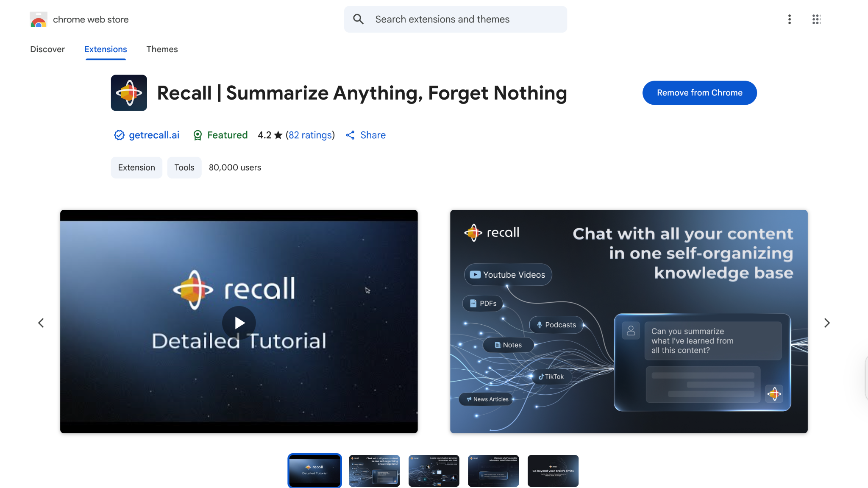Show the previous slide in the carousel
The height and width of the screenshot is (488, 868).
[41, 323]
